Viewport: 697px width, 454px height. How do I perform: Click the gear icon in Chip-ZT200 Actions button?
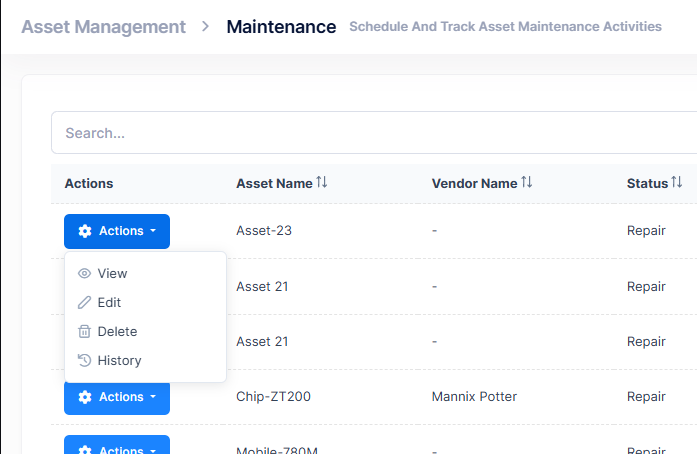(x=85, y=397)
